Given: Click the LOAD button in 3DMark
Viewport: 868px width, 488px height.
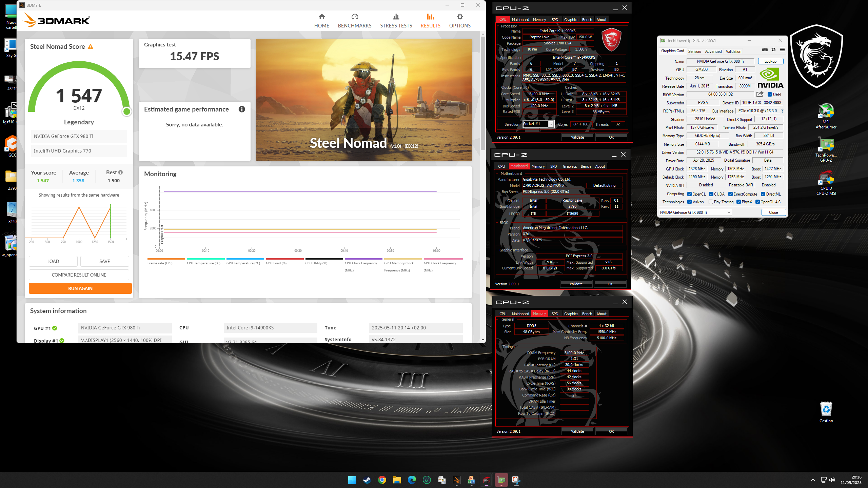Looking at the screenshot, I should 53,261.
